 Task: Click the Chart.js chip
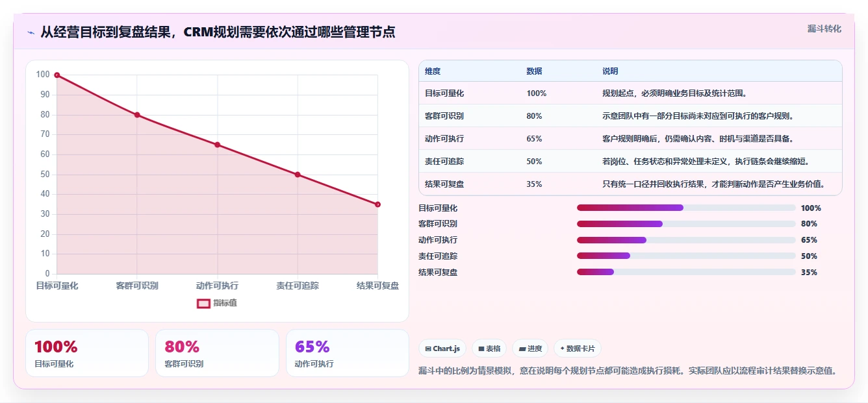click(442, 348)
